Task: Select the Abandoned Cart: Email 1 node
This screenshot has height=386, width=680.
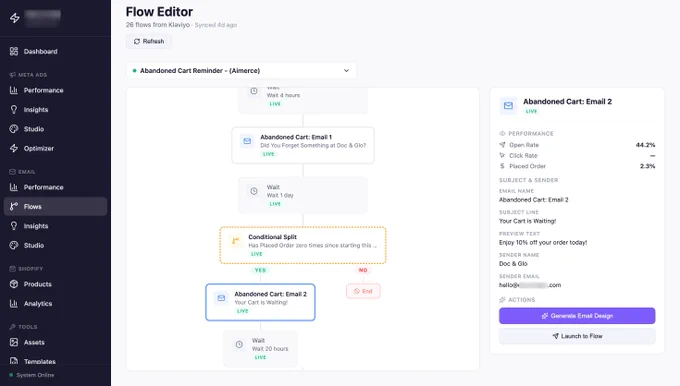Action: click(303, 145)
